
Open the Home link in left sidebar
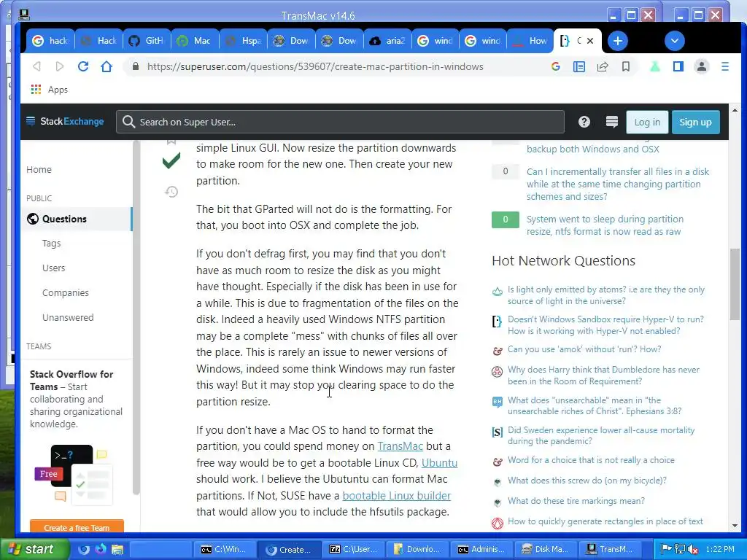pos(39,169)
